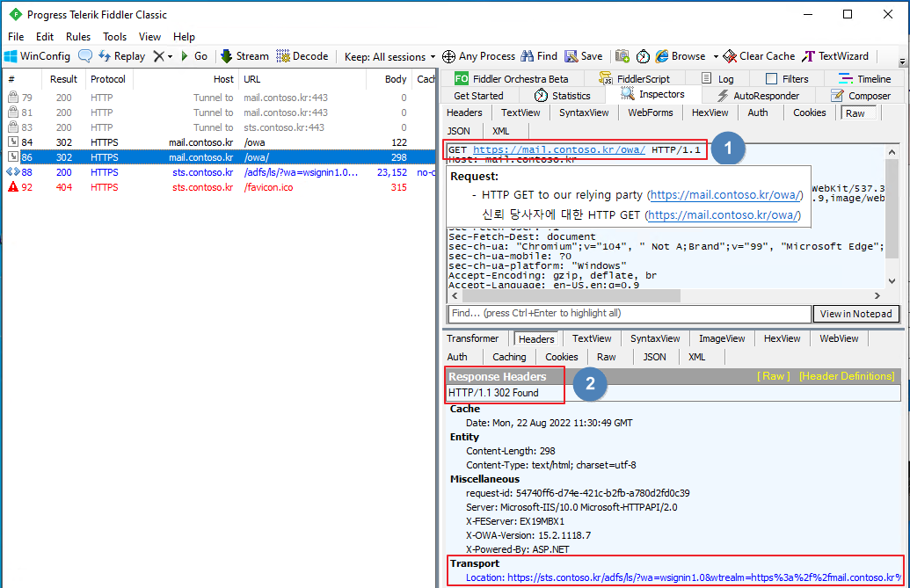Click the Any Process target icon

448,56
